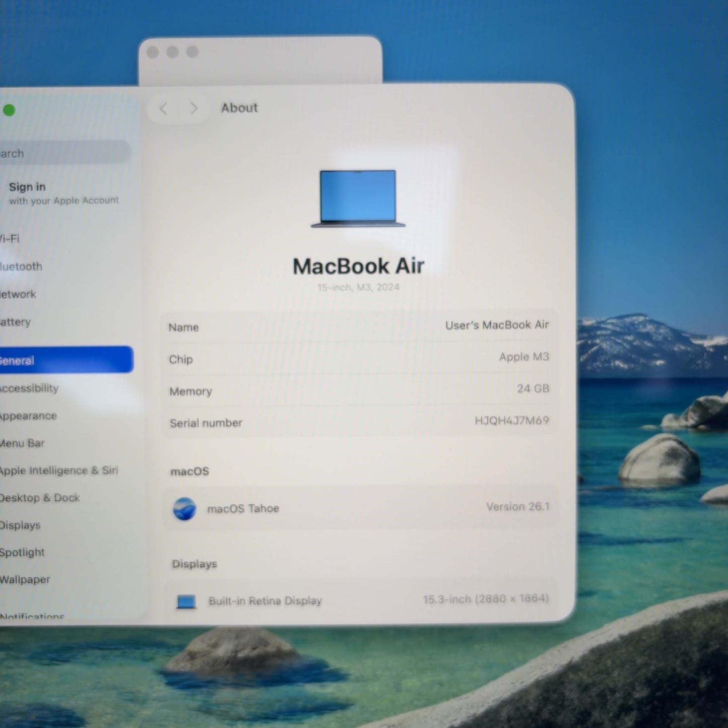Click the "Displays" section heading in About
Screen dimensions: 728x728
(x=194, y=564)
